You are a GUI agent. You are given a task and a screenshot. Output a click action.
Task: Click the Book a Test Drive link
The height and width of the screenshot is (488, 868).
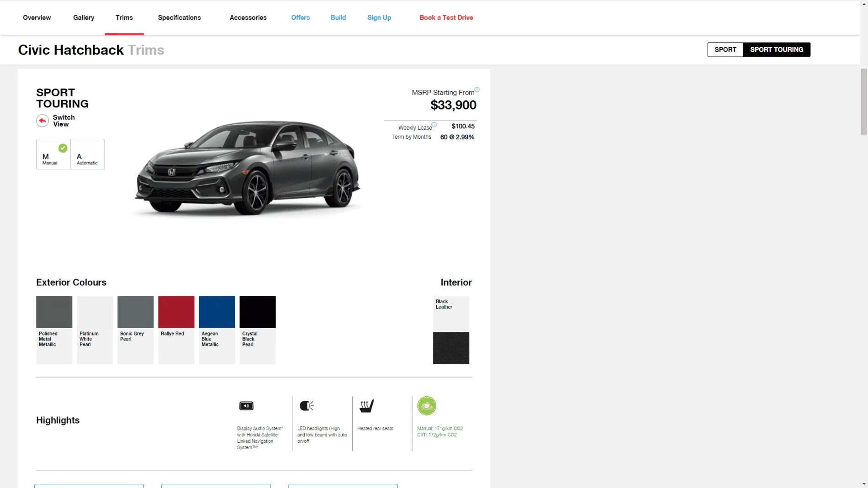pyautogui.click(x=446, y=17)
